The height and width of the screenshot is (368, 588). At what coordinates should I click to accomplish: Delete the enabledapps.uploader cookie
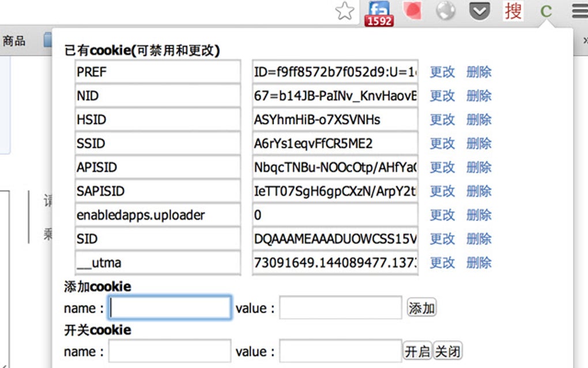pos(479,215)
